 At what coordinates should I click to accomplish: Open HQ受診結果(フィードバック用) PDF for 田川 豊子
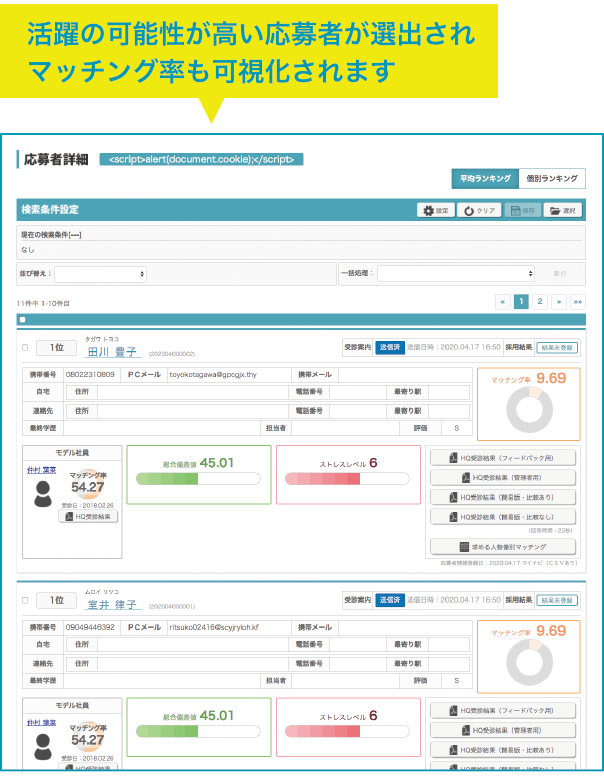click(x=503, y=458)
